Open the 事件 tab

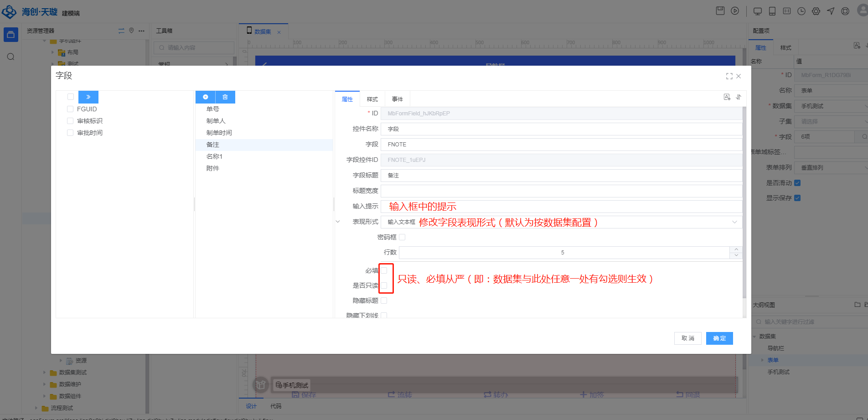(x=397, y=99)
